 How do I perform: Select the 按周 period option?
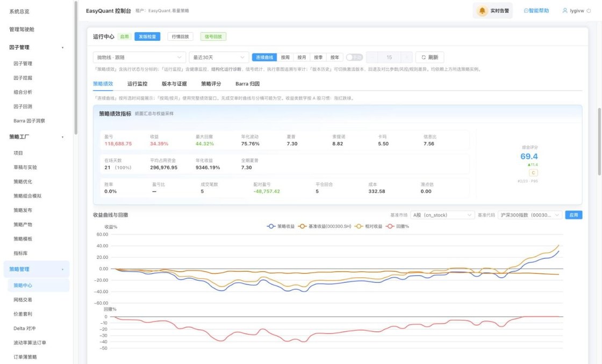[285, 57]
